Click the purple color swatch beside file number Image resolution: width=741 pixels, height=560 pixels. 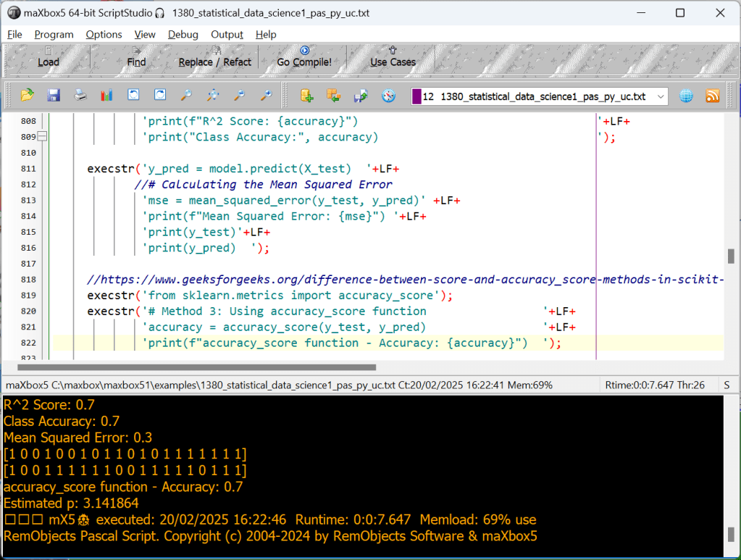(x=416, y=96)
